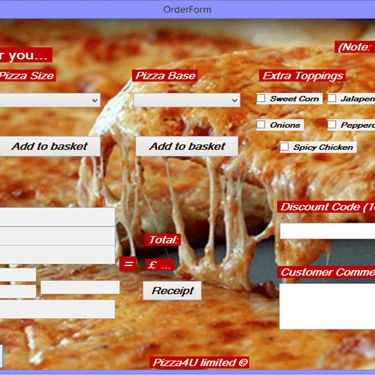Click the Customer Comments heading label
This screenshot has height=375, width=375.
pos(326,272)
